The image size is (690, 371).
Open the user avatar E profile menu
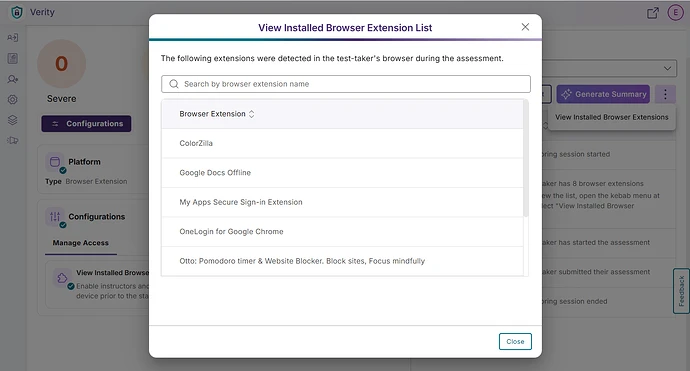click(x=675, y=12)
